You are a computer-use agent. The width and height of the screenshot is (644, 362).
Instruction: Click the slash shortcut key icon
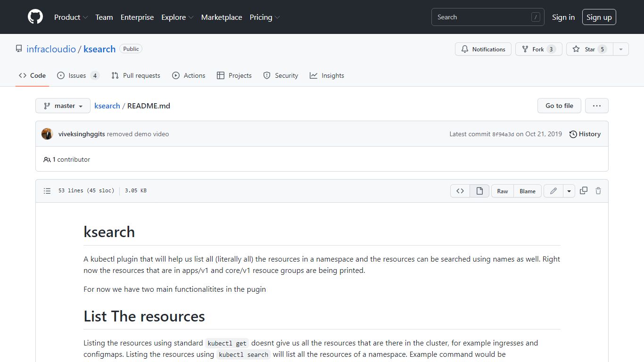click(x=536, y=17)
